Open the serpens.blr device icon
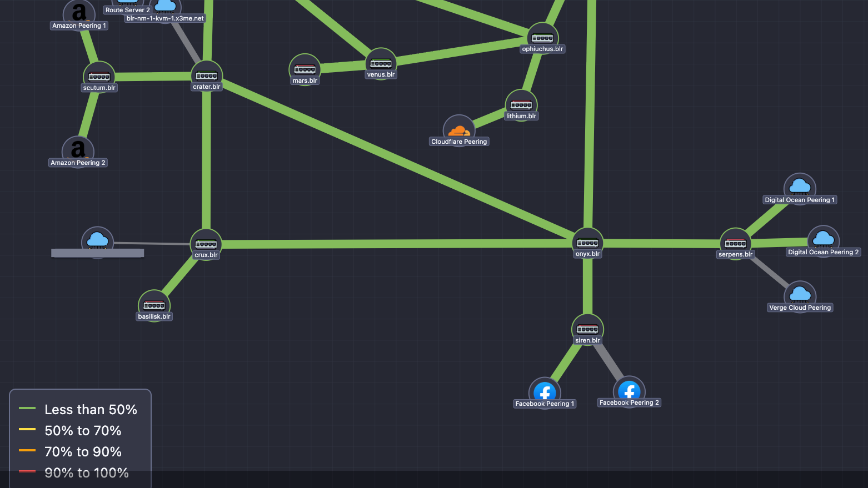Viewport: 868px width, 488px height. (x=735, y=242)
